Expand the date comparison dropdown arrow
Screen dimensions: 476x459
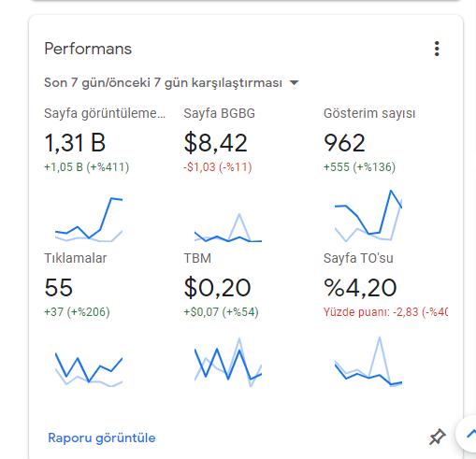coord(294,83)
